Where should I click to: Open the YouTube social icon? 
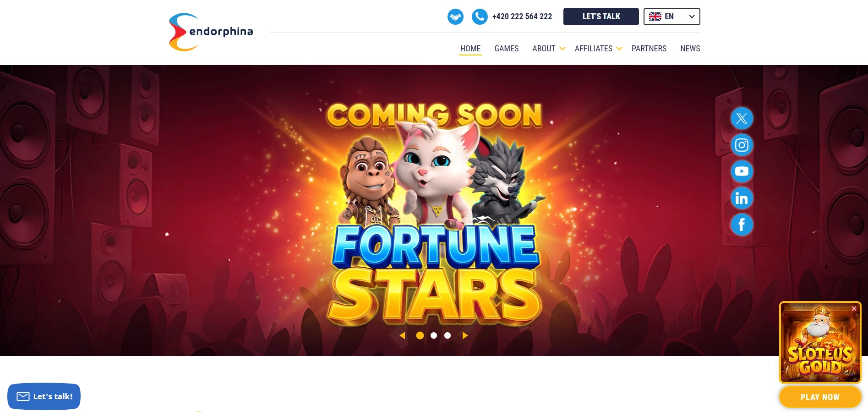click(x=742, y=171)
